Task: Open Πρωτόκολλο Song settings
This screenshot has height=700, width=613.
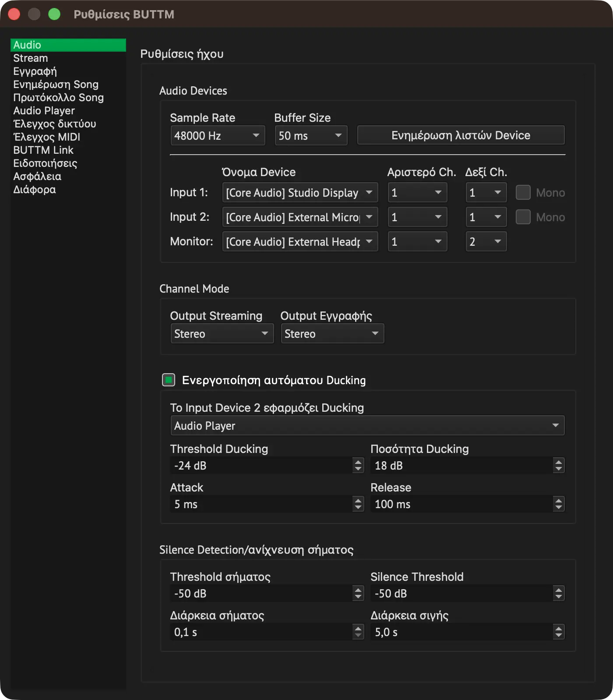Action: click(68, 98)
